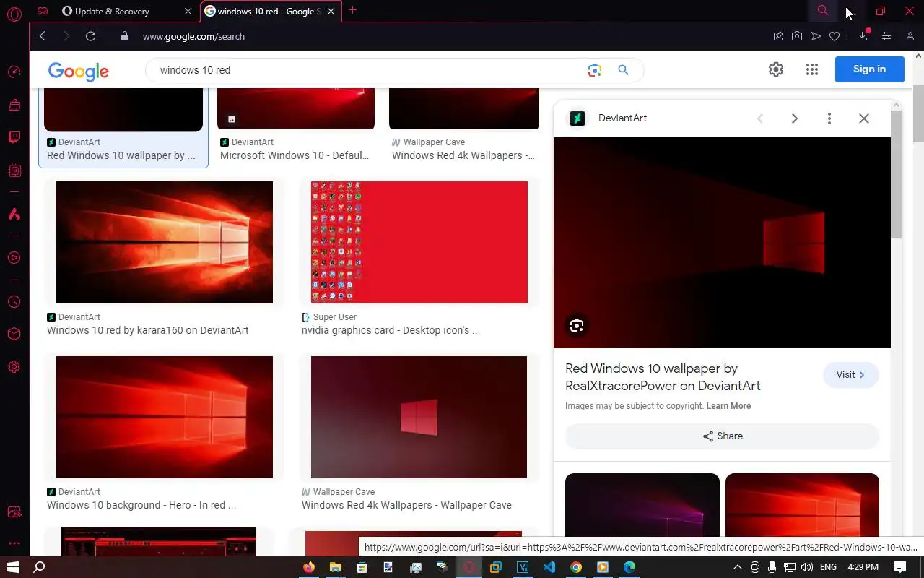Open Google apps grid
Image resolution: width=924 pixels, height=578 pixels.
coord(812,69)
